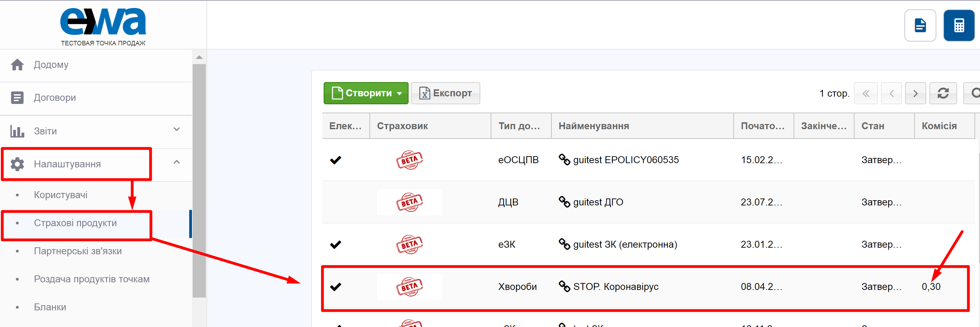Sort by Найменування column header

pos(642,126)
